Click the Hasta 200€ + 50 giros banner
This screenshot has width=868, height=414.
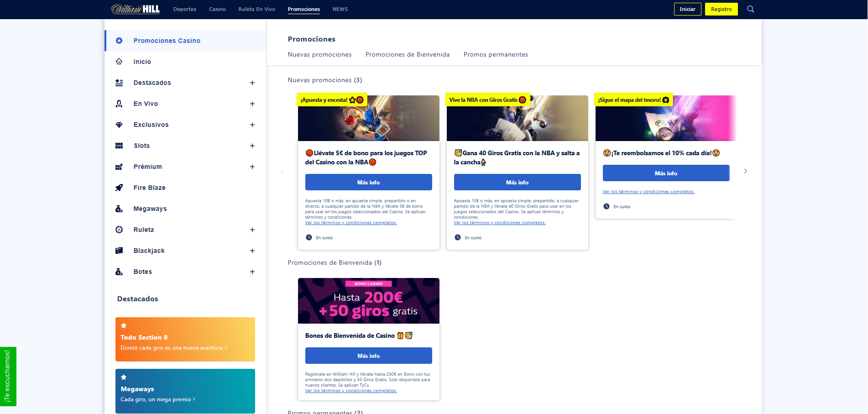coord(368,301)
